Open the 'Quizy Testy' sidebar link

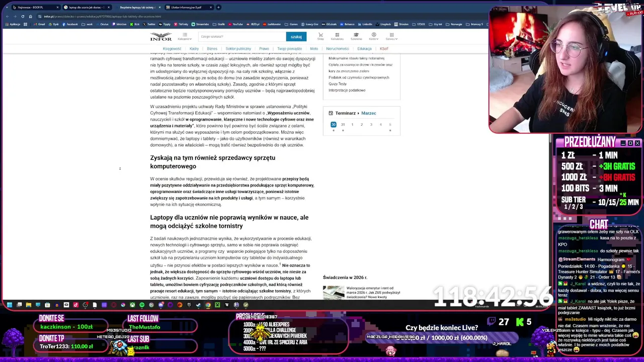coord(338,84)
